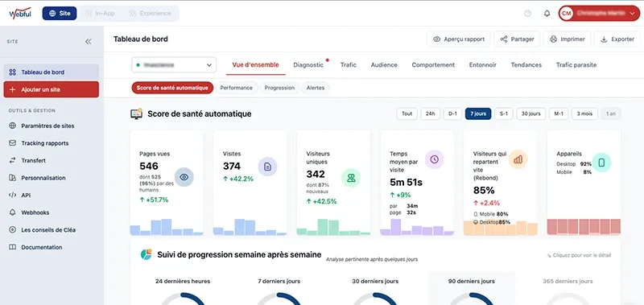Select Diagnostic tab
The height and width of the screenshot is (305, 644).
click(308, 65)
